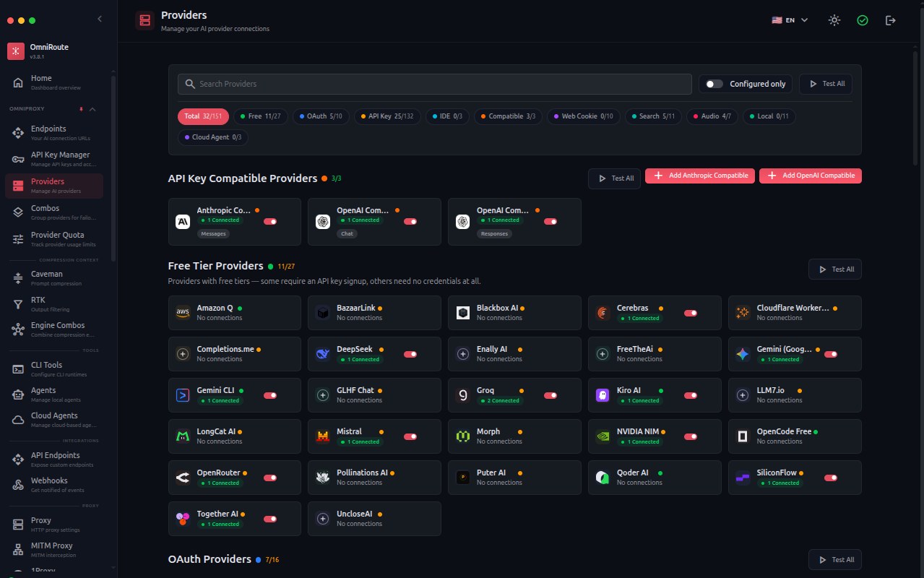Filter by Web Cookie 0/10 providers
This screenshot has height=578, width=924.
584,116
